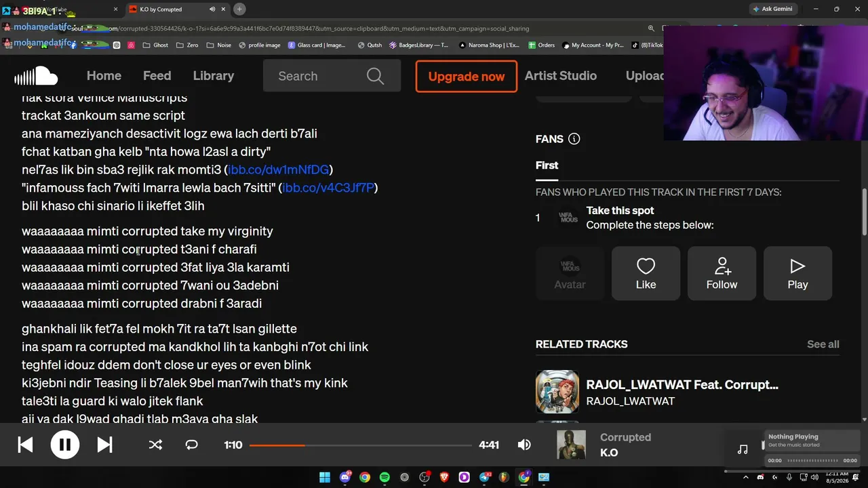Screen dimensions: 868x488
Task: Skip to the previous track
Action: 25,445
